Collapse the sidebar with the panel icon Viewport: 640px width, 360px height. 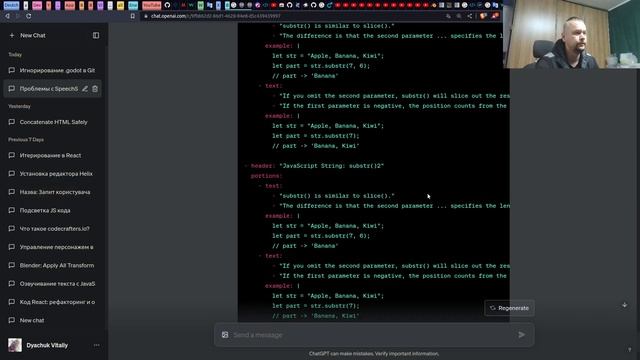(96, 36)
